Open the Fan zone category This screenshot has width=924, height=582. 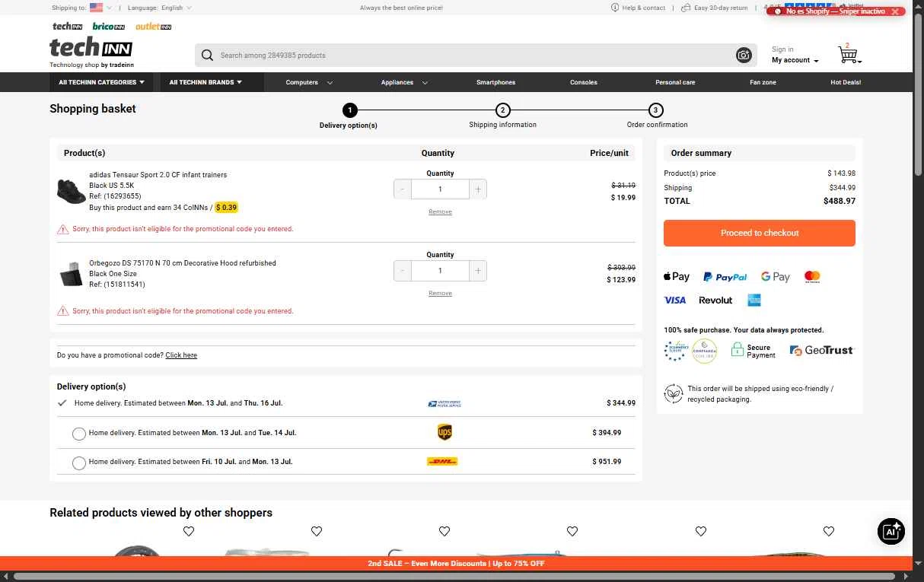point(763,82)
